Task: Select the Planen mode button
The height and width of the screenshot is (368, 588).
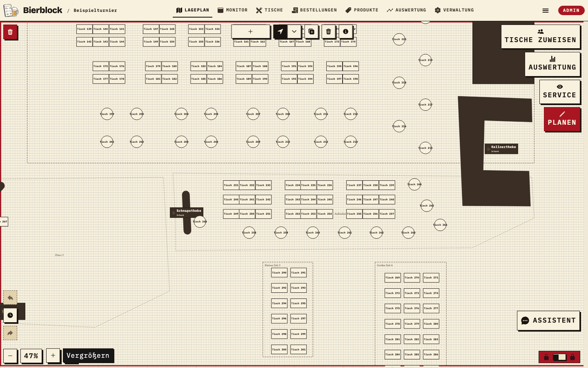Action: tap(562, 119)
